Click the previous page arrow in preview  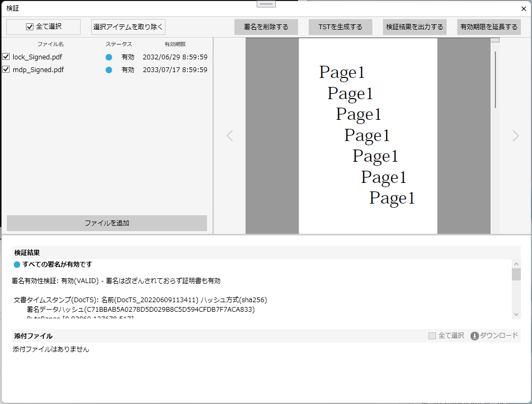(x=230, y=136)
